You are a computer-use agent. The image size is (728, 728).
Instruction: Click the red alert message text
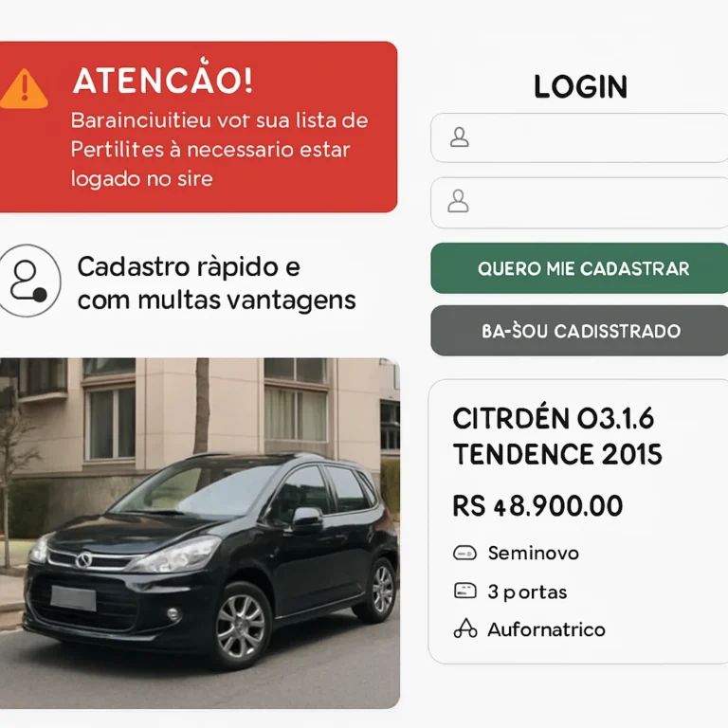pos(219,150)
